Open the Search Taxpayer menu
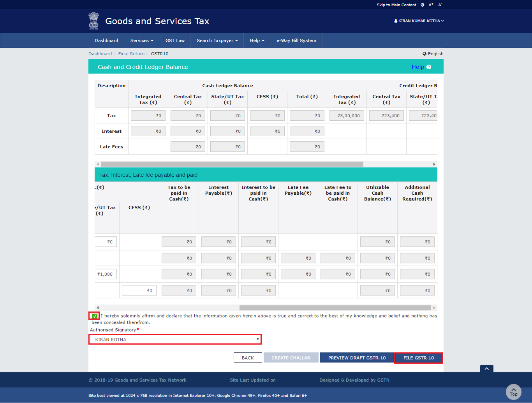The height and width of the screenshot is (403, 532). point(217,40)
